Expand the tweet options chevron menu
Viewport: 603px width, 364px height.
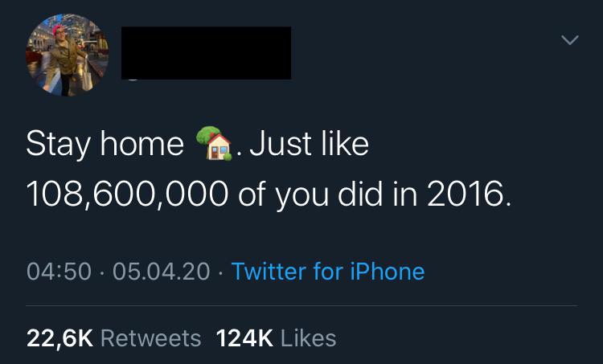(569, 39)
